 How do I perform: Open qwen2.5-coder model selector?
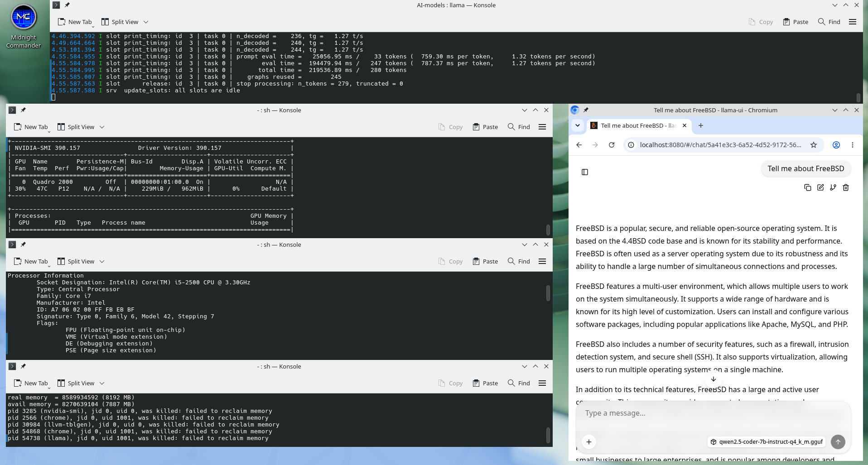point(767,442)
